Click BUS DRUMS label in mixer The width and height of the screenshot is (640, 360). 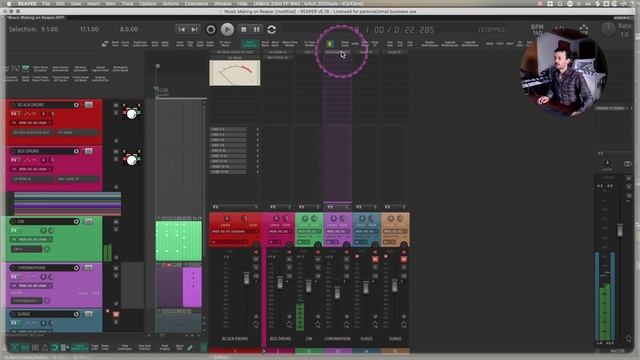click(x=280, y=339)
